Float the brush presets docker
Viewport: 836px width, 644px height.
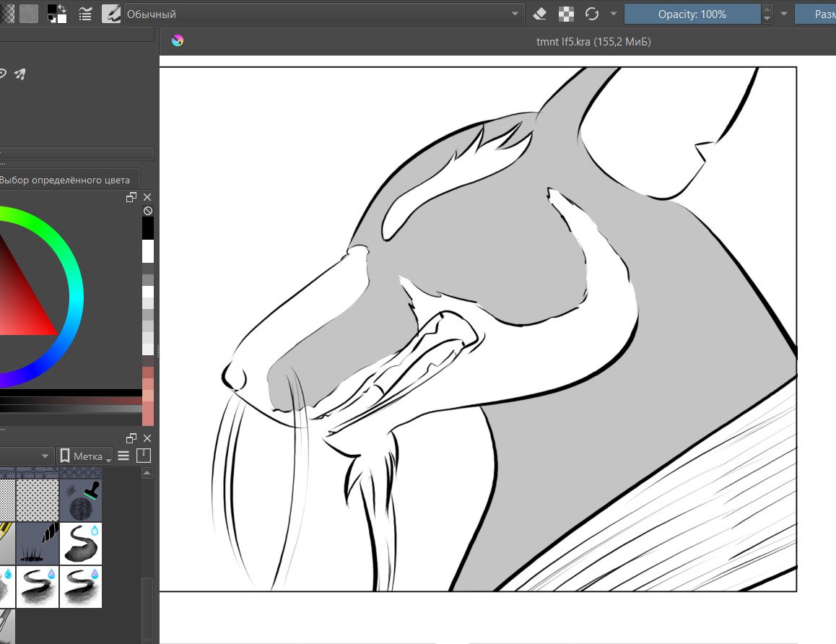click(131, 438)
